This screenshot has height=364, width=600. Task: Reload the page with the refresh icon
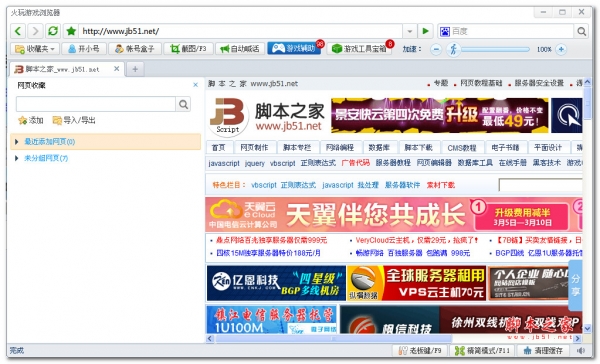click(53, 31)
